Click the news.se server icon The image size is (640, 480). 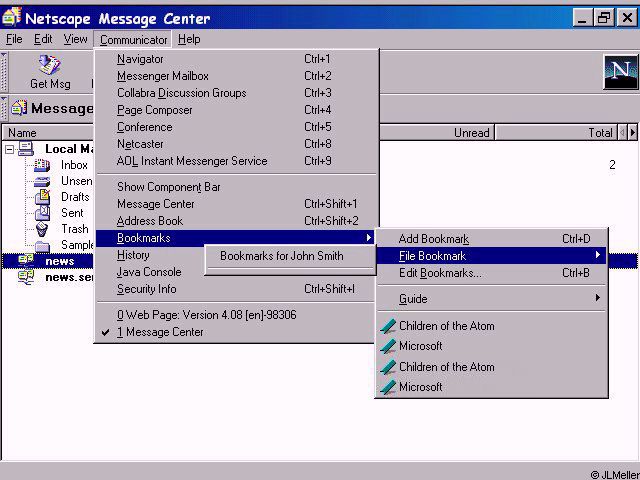(26, 277)
